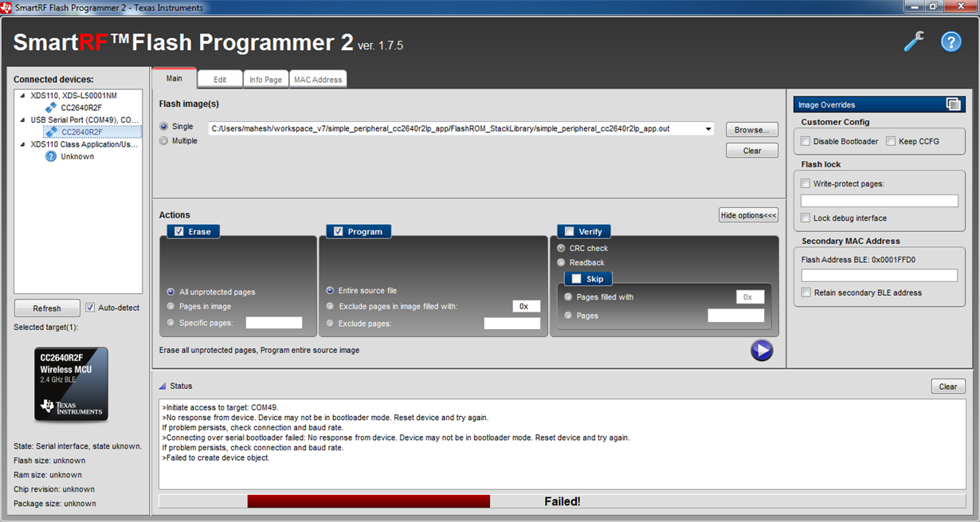
Task: Click the skip Pages input field
Action: coord(735,316)
